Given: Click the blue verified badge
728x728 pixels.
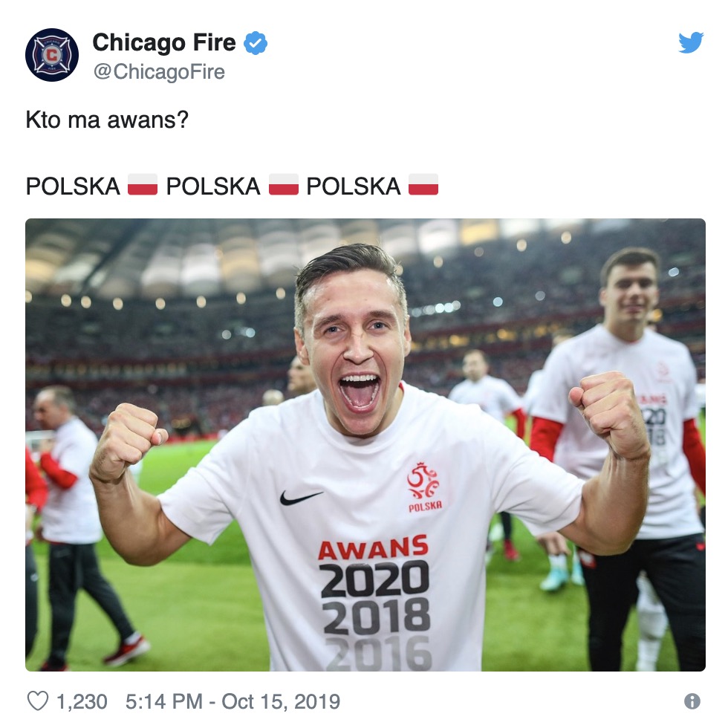Looking at the screenshot, I should pos(256,43).
